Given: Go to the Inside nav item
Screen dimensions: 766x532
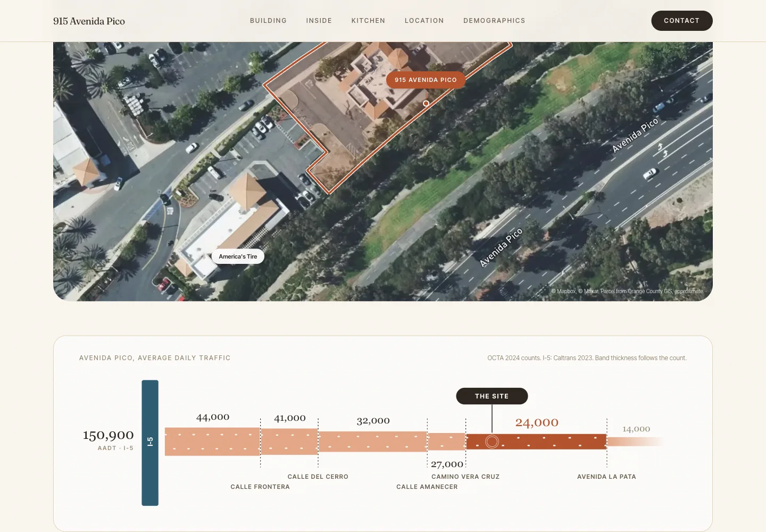Looking at the screenshot, I should (x=319, y=21).
